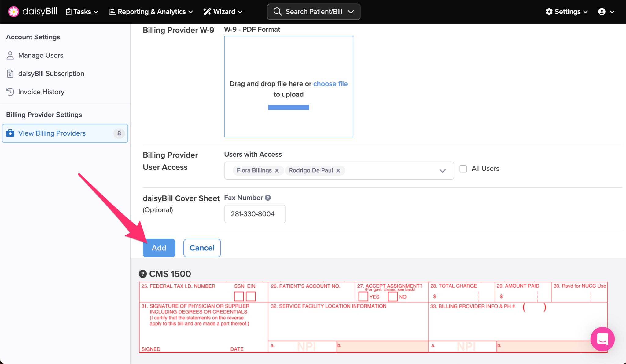Open the Wizard menu
The image size is (626, 364).
pyautogui.click(x=223, y=12)
